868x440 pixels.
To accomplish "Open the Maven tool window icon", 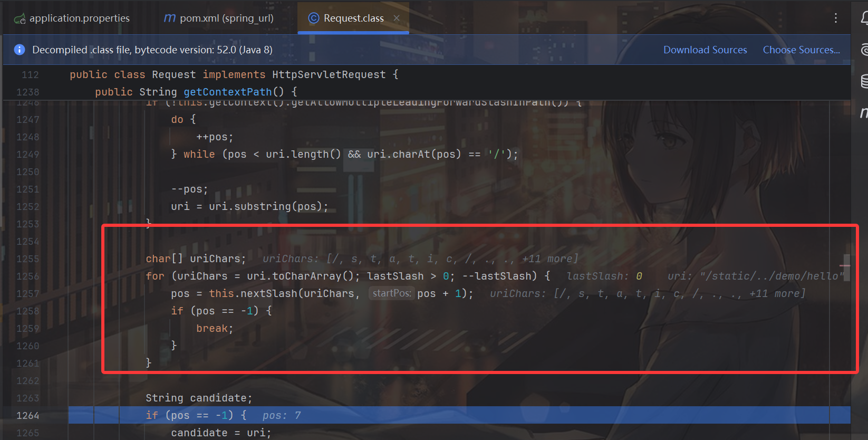I will click(x=863, y=112).
